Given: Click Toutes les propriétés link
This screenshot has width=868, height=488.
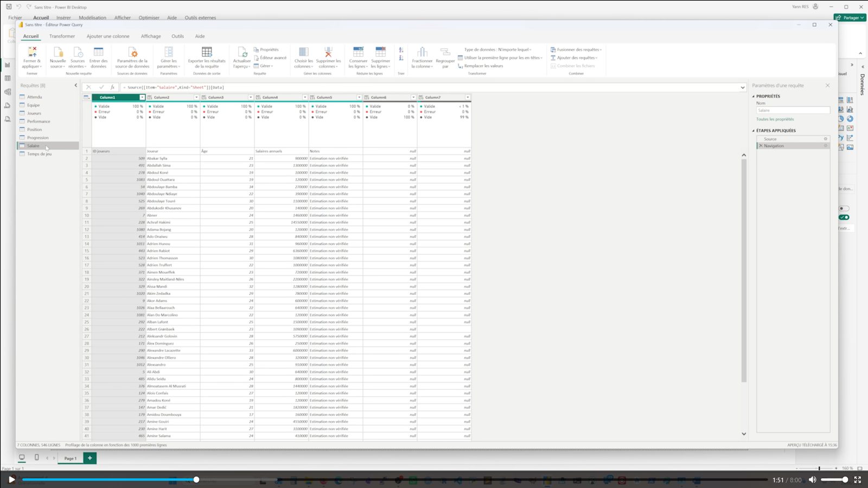Looking at the screenshot, I should pos(775,119).
